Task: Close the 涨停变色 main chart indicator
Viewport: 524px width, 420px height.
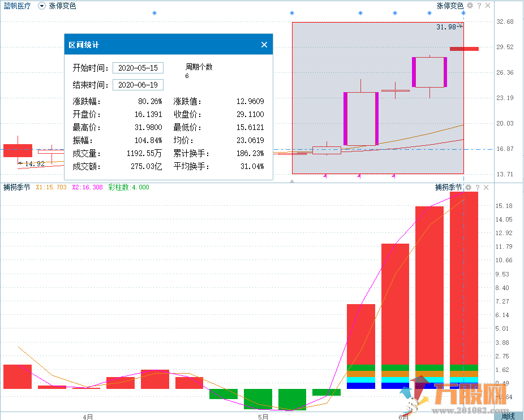Action: click(x=488, y=6)
